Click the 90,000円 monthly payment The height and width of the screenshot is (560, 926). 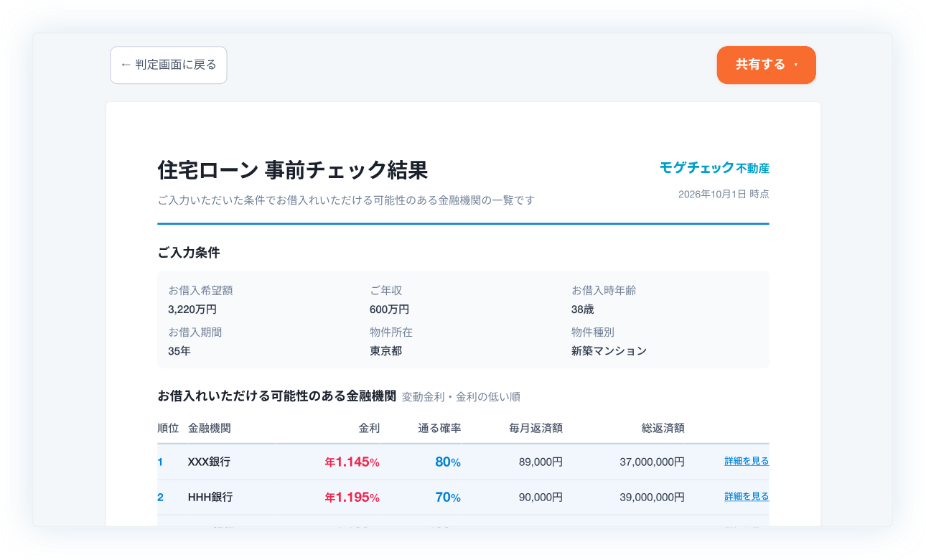pos(540,498)
